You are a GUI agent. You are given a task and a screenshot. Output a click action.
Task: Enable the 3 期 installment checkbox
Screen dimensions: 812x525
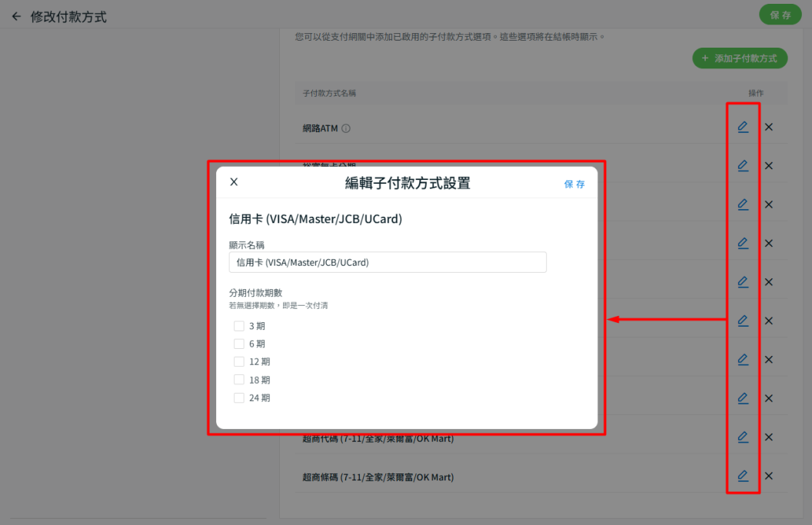[x=239, y=326]
